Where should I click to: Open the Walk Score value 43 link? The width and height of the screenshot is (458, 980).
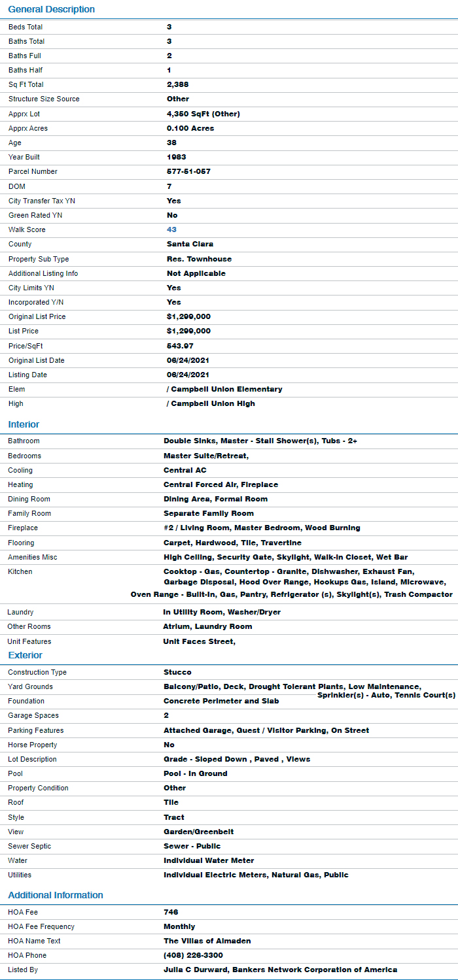[171, 229]
